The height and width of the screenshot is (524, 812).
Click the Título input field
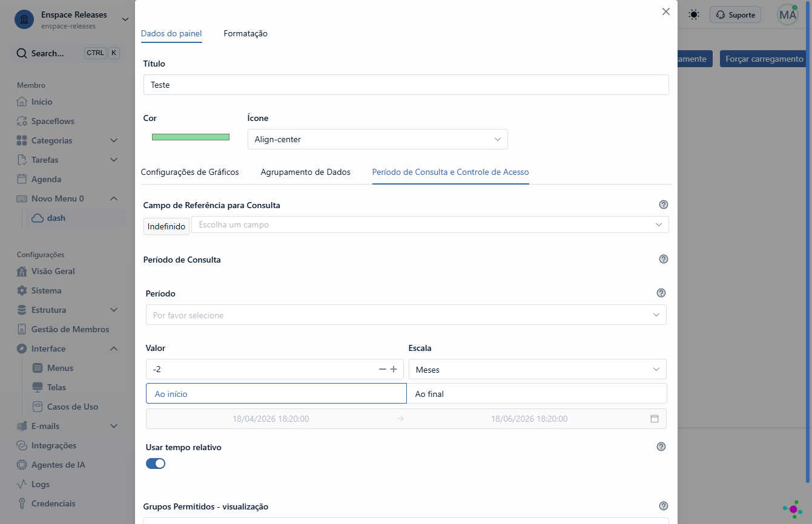click(x=406, y=85)
